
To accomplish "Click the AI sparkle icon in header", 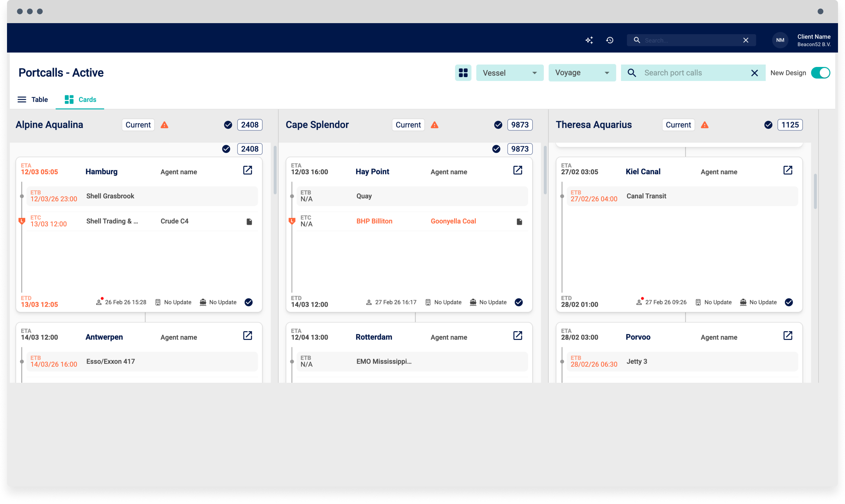I will [x=589, y=40].
